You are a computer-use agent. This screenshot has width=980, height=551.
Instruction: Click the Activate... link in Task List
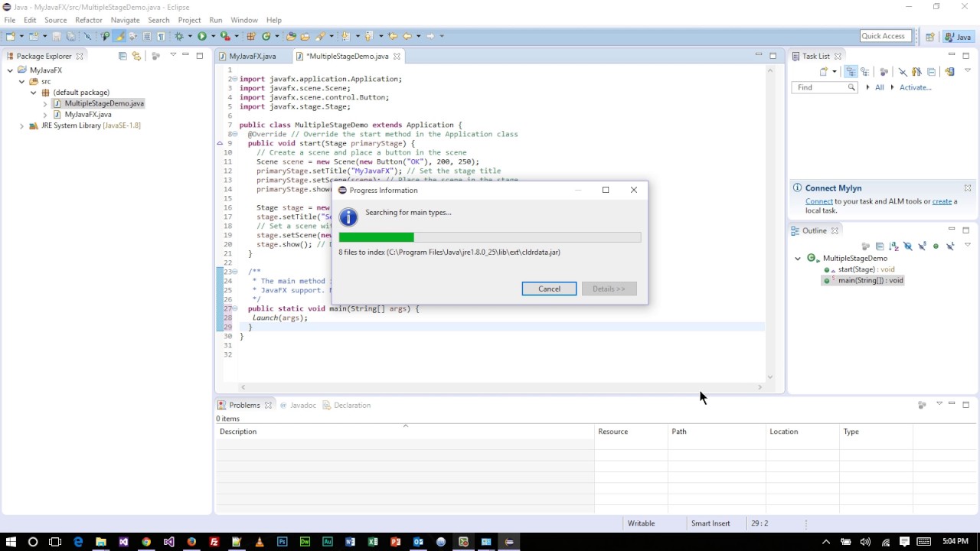point(915,87)
